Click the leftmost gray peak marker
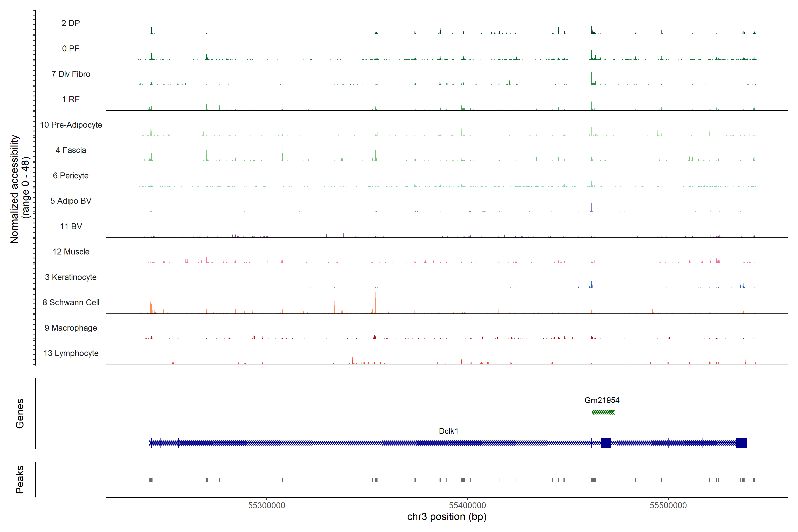This screenshot has width=798, height=532. (x=151, y=480)
